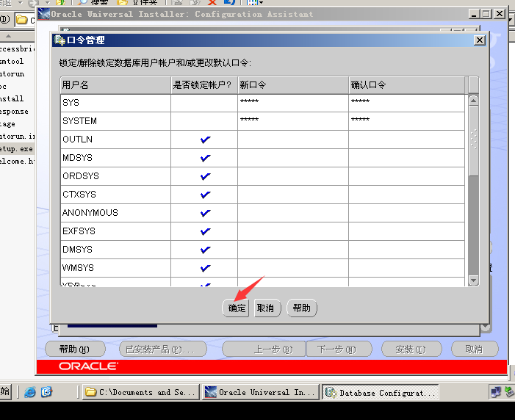Select autorun.inf in Explorer file list
This screenshot has height=420, width=515.
pos(17,137)
